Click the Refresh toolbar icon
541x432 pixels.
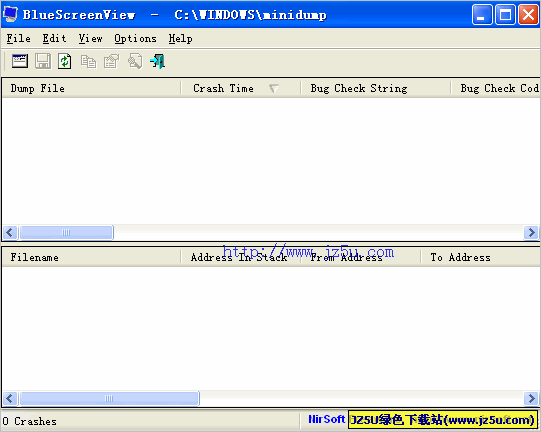(65, 61)
